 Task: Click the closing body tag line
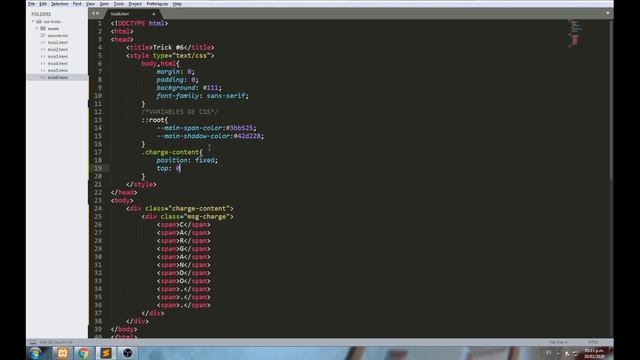pyautogui.click(x=124, y=329)
